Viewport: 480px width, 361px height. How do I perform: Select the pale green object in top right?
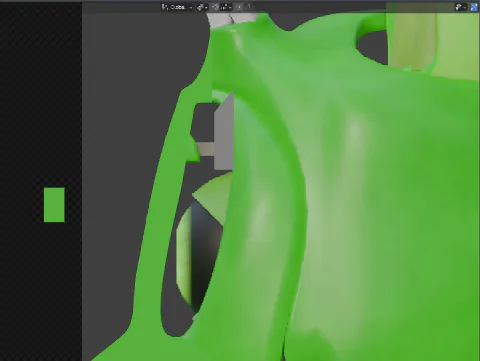coord(433,40)
